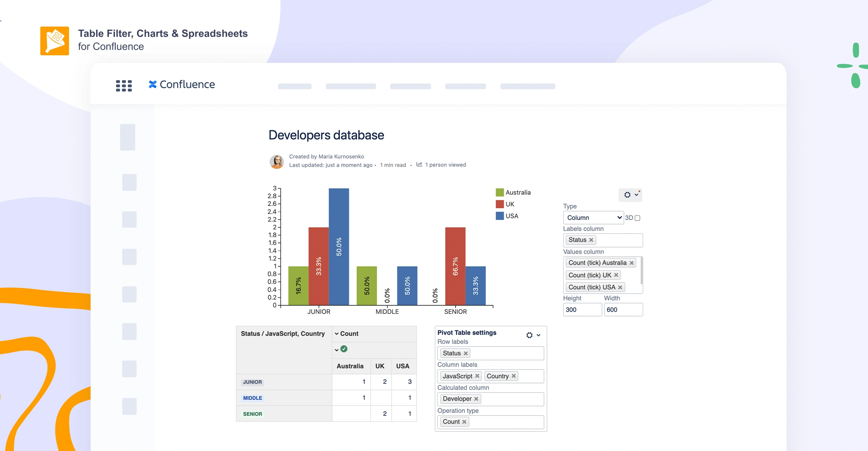The width and height of the screenshot is (868, 451).
Task: Remove Status from the Labels column field
Action: click(x=591, y=240)
